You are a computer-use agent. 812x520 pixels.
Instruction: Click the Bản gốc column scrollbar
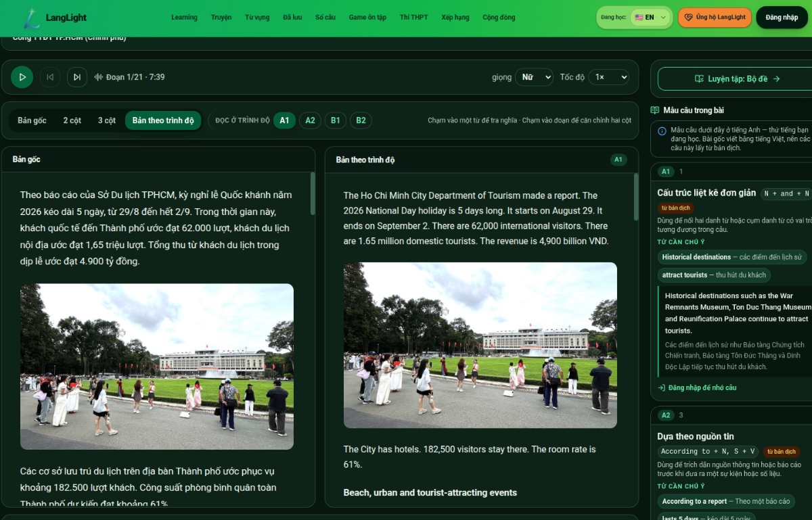click(312, 194)
